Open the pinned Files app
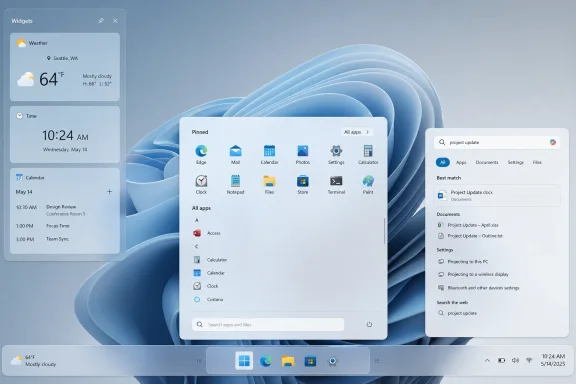Screen dimensions: 576x384 tap(269, 184)
